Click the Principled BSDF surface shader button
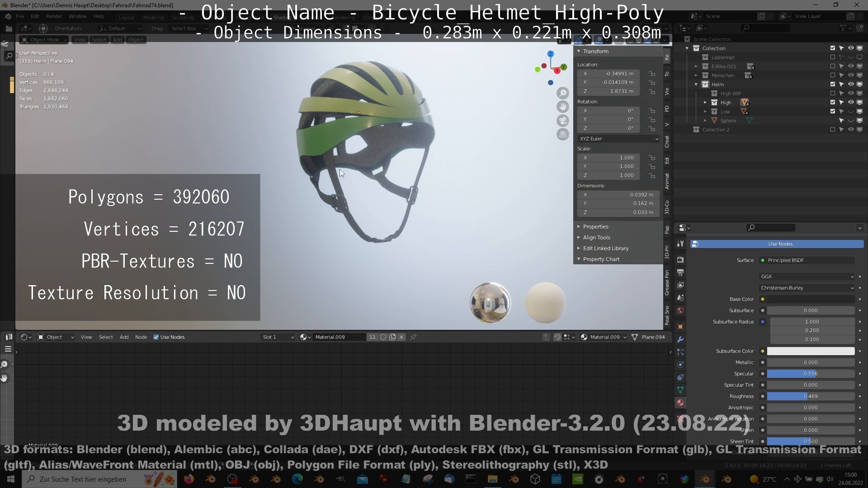 pos(807,260)
